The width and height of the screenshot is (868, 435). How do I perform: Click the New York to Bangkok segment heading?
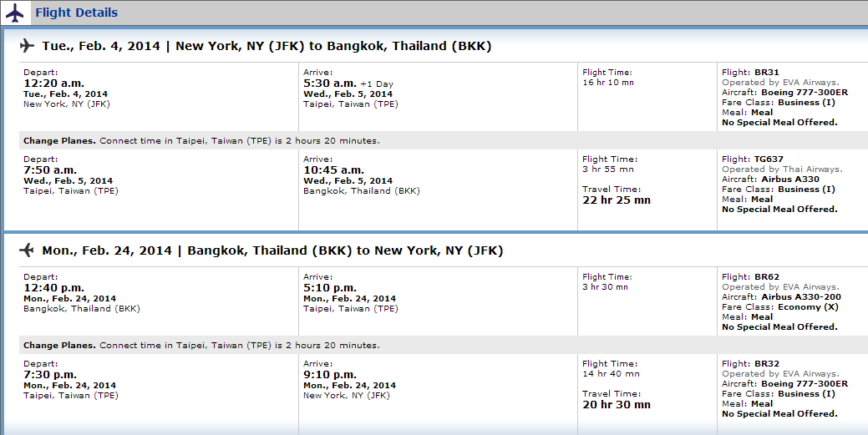266,46
